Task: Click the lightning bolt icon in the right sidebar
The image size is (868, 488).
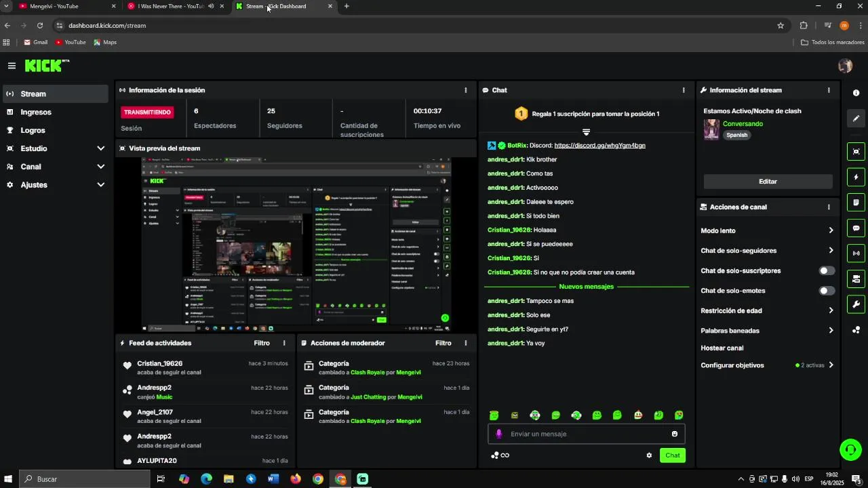Action: (856, 177)
